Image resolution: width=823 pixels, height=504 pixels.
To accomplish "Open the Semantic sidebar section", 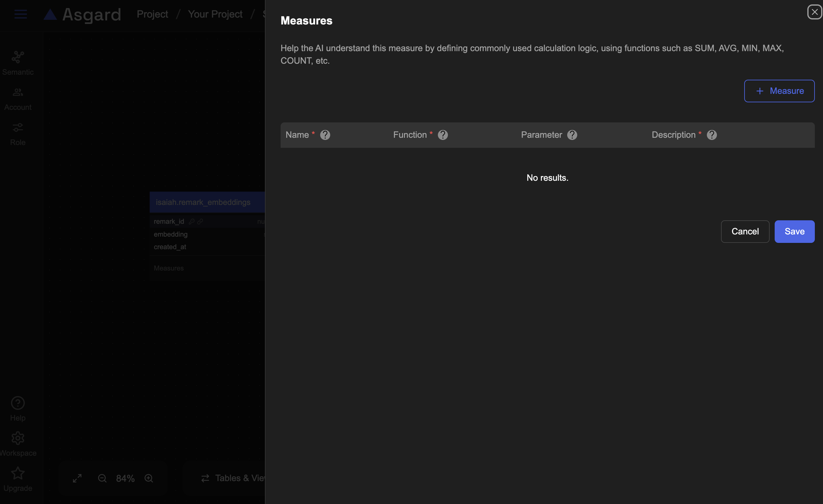I will click(18, 63).
